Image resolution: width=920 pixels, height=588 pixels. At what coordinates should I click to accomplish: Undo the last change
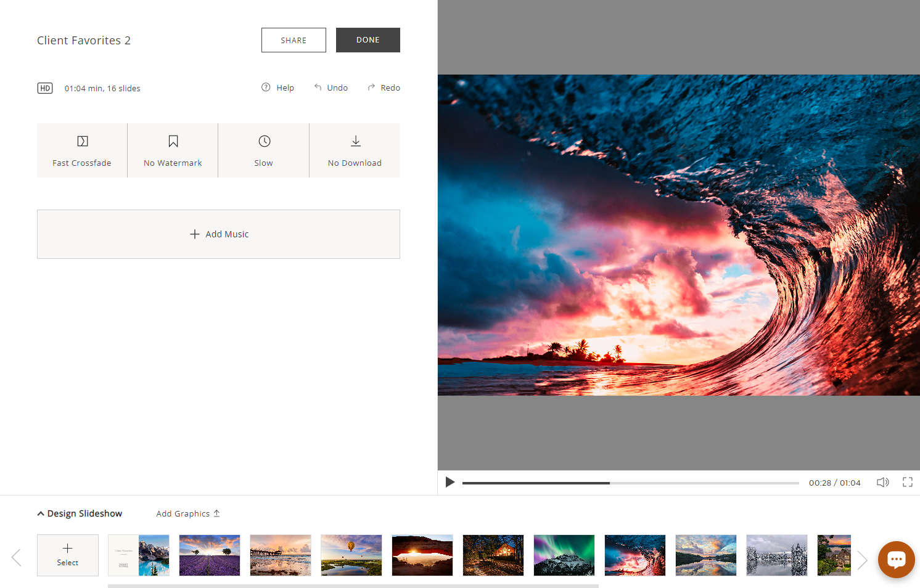click(331, 88)
